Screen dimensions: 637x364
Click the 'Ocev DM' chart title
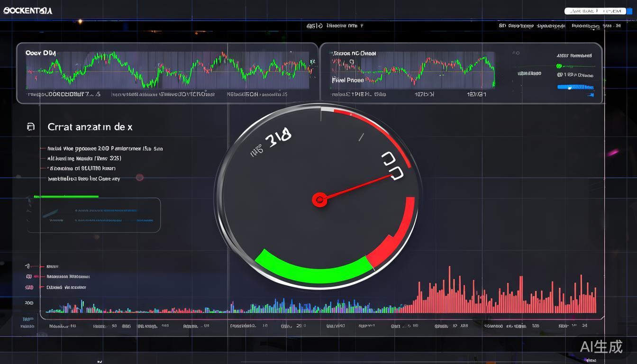pyautogui.click(x=41, y=53)
